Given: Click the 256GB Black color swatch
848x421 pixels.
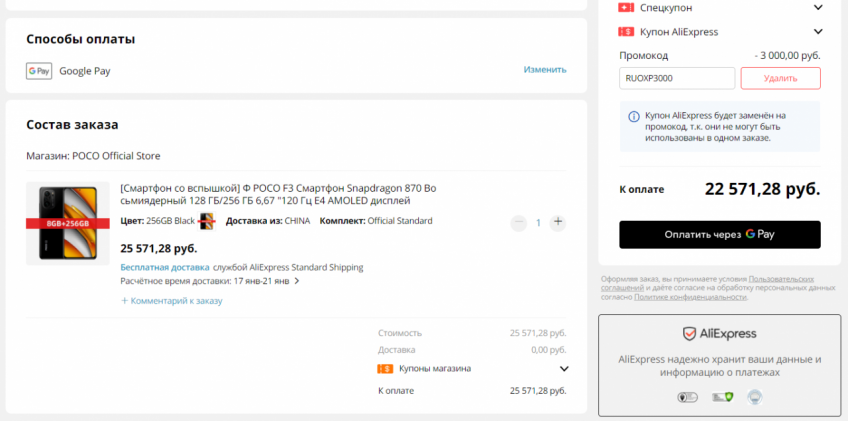Looking at the screenshot, I should tap(206, 221).
